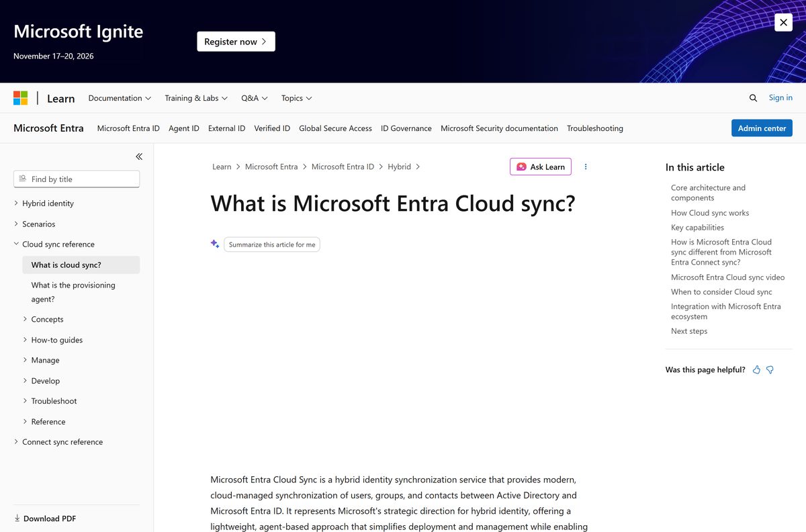Jump to Next steps section

pyautogui.click(x=689, y=331)
